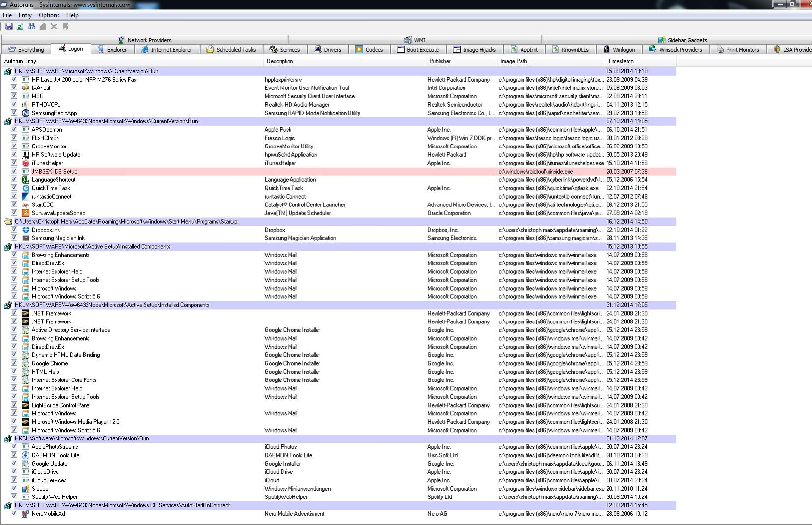This screenshot has width=812, height=525.
Task: Sort by the Timestamp column header
Action: 640,61
